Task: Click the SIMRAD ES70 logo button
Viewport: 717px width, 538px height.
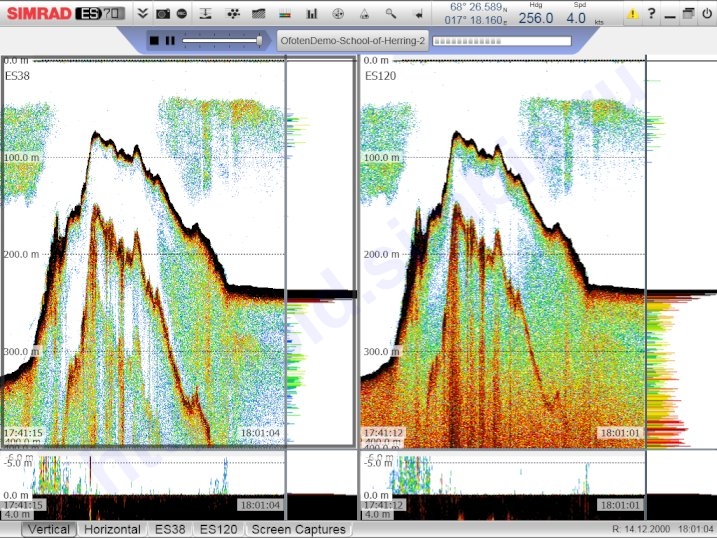Action: 64,14
